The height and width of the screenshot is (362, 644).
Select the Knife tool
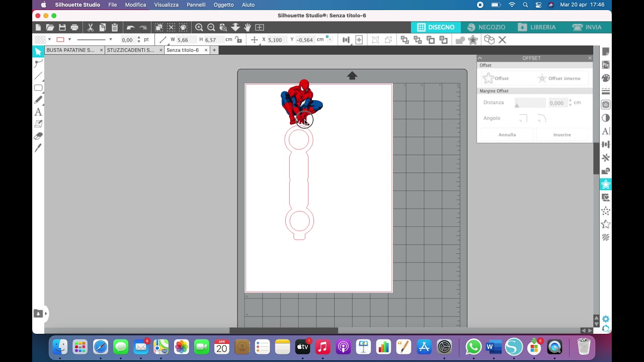(x=38, y=148)
